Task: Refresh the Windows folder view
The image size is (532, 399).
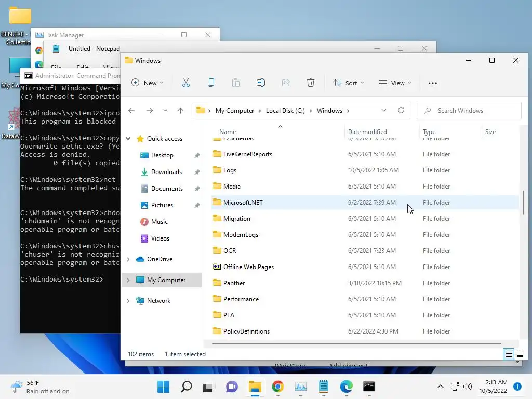Action: [401, 110]
